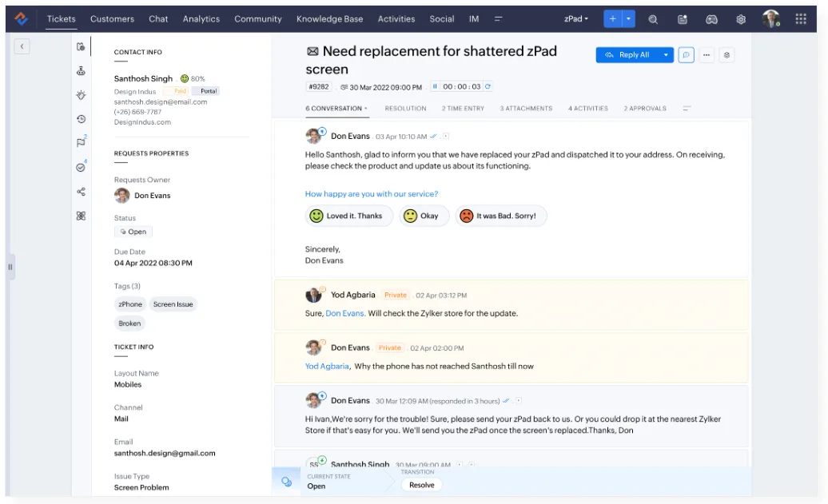The width and height of the screenshot is (828, 504).
Task: Pause the ticket timer
Action: pos(436,87)
